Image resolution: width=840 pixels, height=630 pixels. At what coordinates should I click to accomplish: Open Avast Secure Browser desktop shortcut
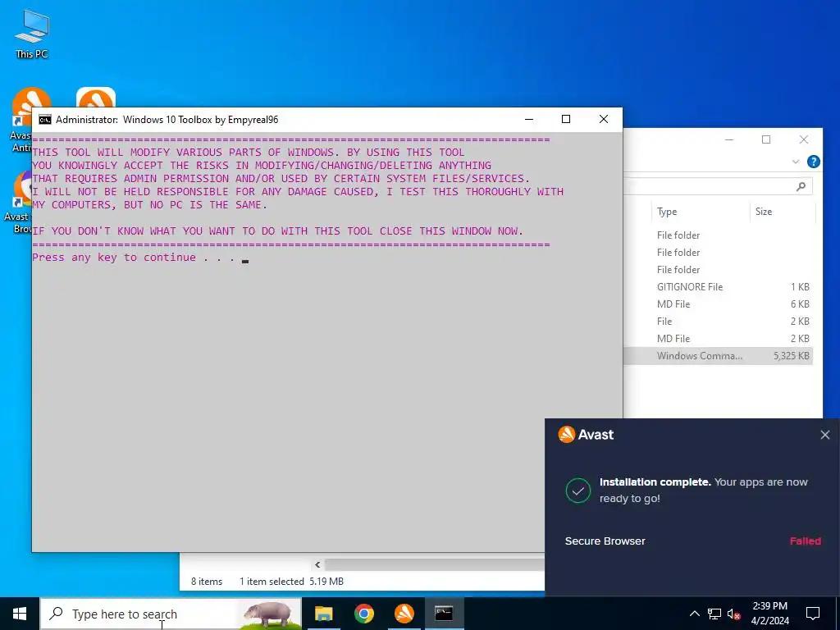pos(19,202)
